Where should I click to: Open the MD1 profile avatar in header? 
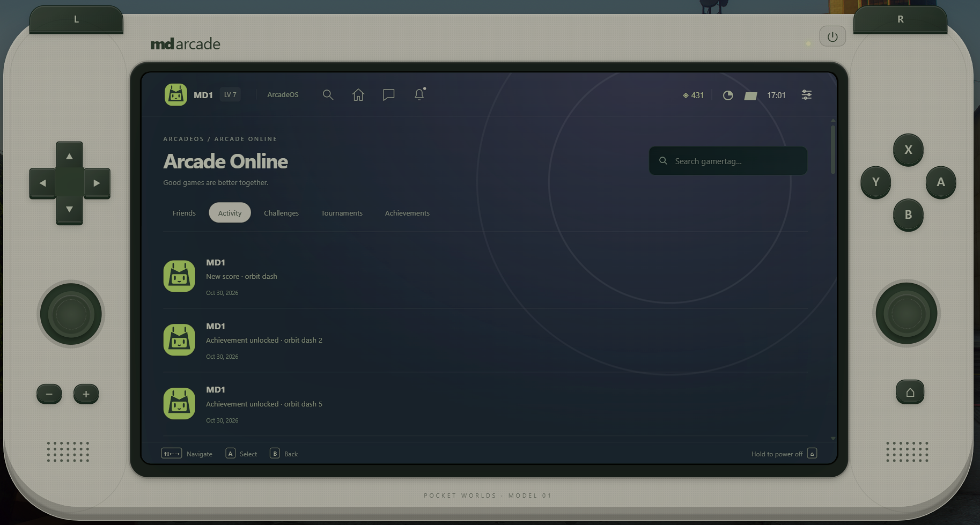tap(176, 95)
